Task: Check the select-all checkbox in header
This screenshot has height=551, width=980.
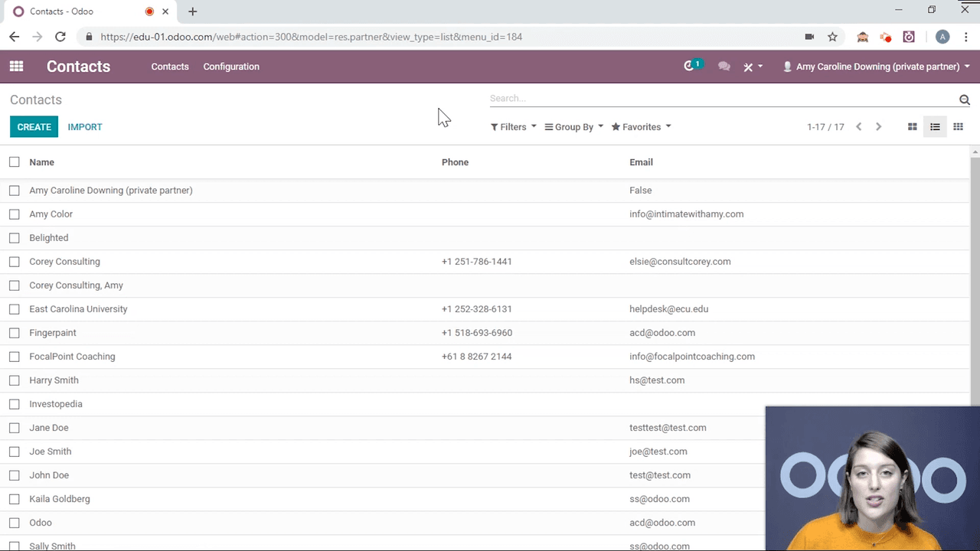Action: 14,161
